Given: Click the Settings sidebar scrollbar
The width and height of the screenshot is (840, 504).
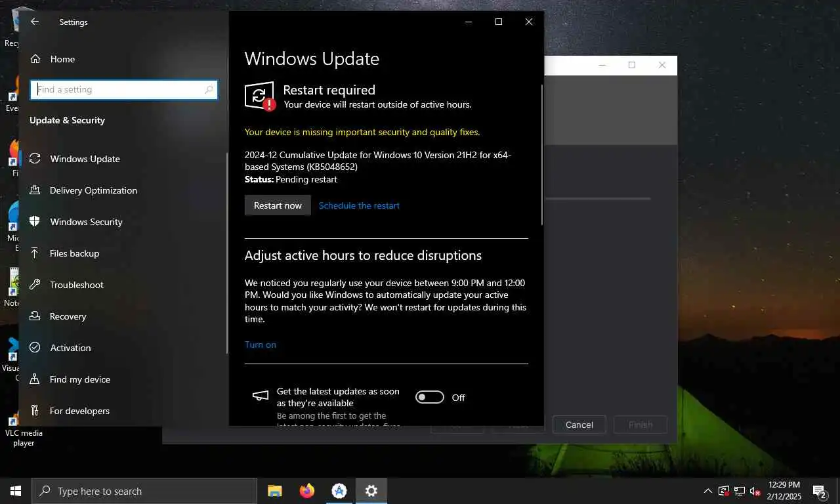Looking at the screenshot, I should [227, 253].
